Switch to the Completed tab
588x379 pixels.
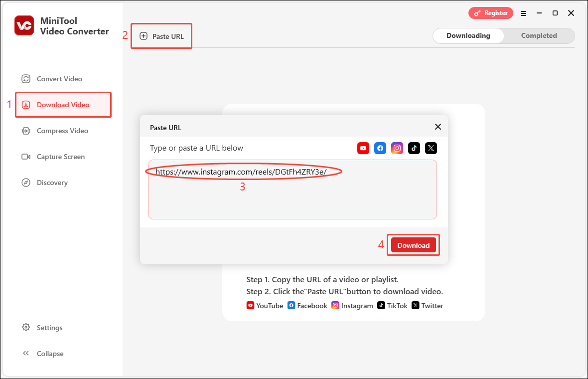pos(539,35)
